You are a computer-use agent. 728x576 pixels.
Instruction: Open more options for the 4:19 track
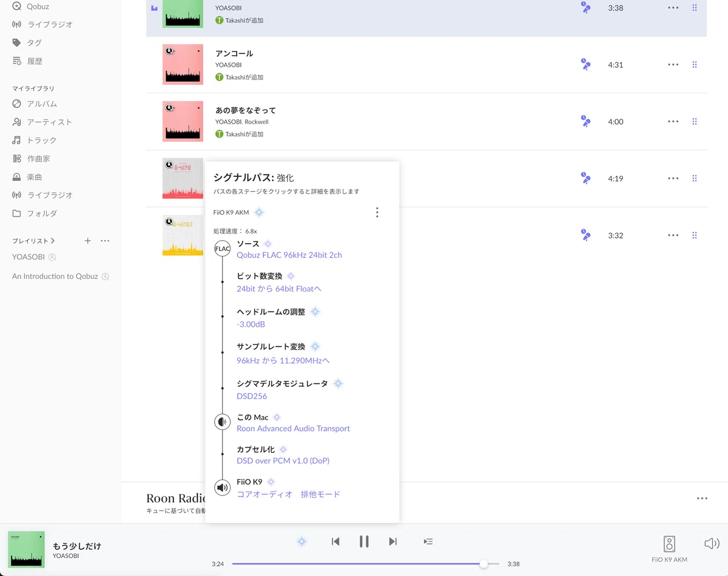pos(673,178)
